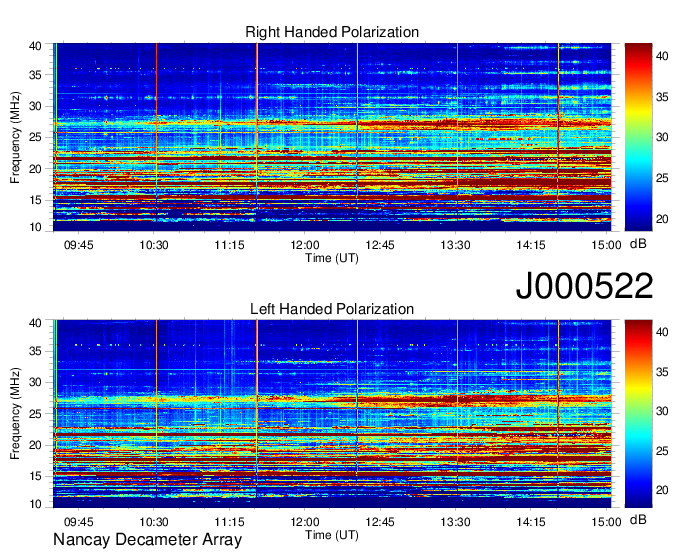This screenshot has width=680, height=552.
Task: Click the 15:00 tick of the right-handed plot
Action: pyautogui.click(x=606, y=245)
